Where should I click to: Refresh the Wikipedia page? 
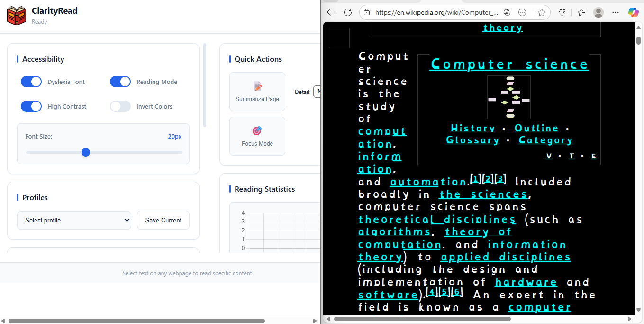point(347,12)
